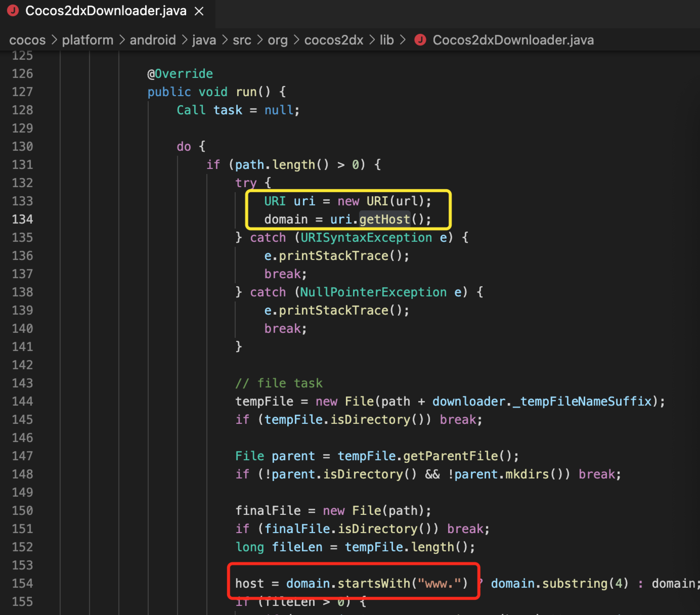Select the java breadcrumb segment
700x615 pixels.
pyautogui.click(x=204, y=40)
